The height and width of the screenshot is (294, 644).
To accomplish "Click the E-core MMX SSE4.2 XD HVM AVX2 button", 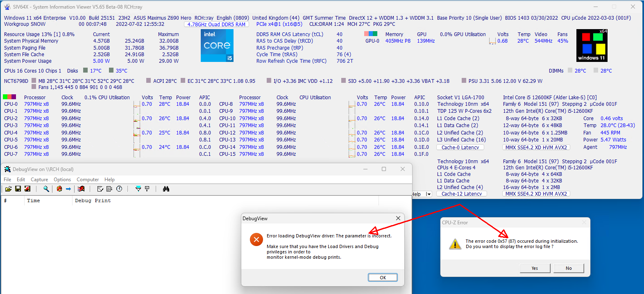I will pyautogui.click(x=536, y=194).
